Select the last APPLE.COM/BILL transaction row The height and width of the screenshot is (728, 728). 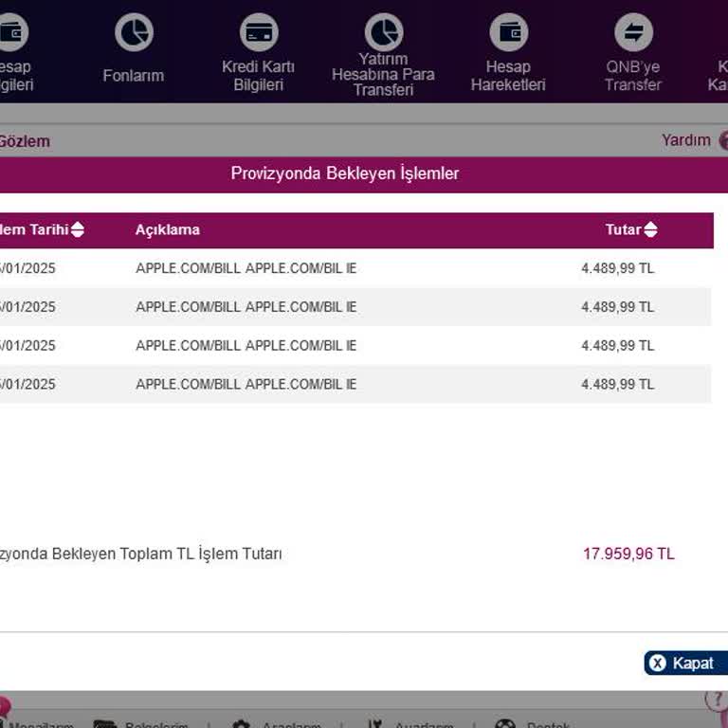click(x=246, y=384)
